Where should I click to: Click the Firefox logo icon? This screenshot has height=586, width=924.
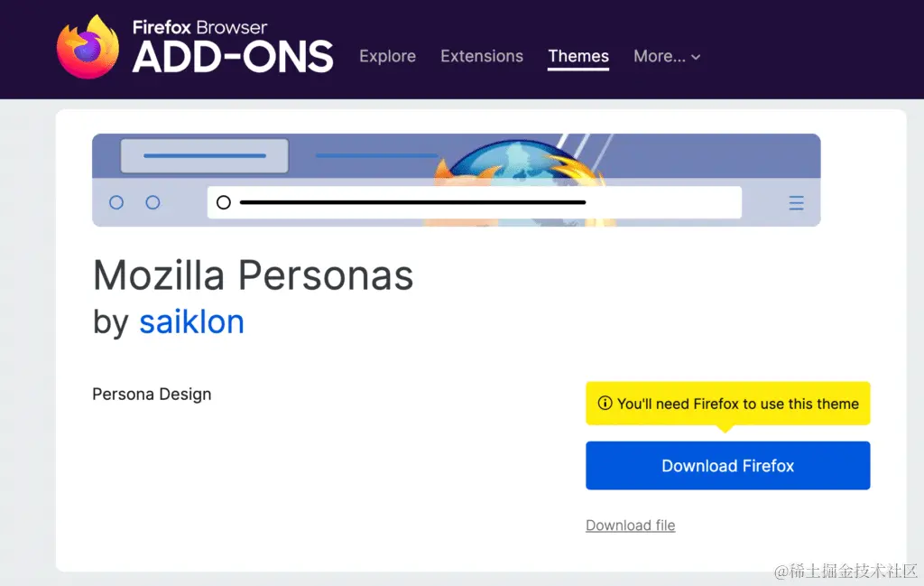coord(87,45)
